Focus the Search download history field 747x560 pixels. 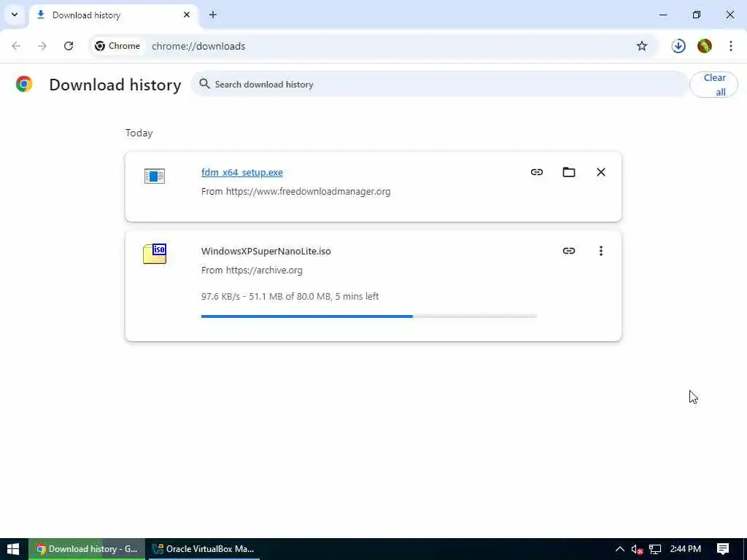pyautogui.click(x=438, y=85)
